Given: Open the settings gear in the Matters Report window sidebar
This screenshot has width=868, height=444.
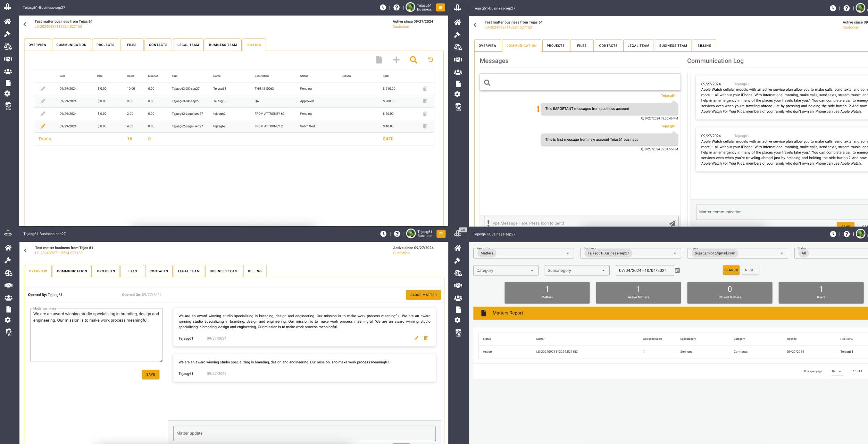Looking at the screenshot, I should tap(458, 320).
